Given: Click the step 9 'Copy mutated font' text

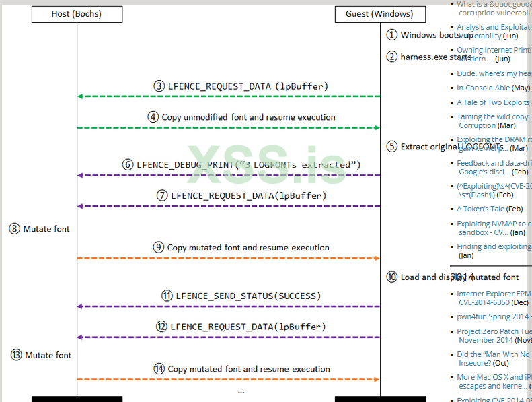Looking at the screenshot, I should [248, 248].
